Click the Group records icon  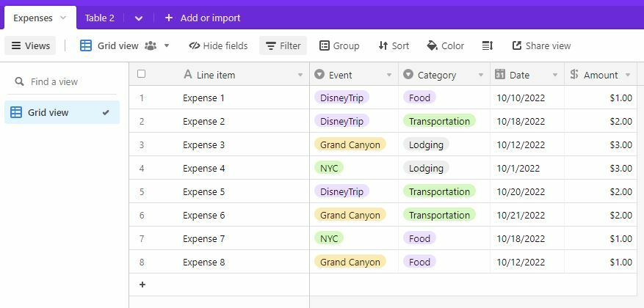coord(325,45)
